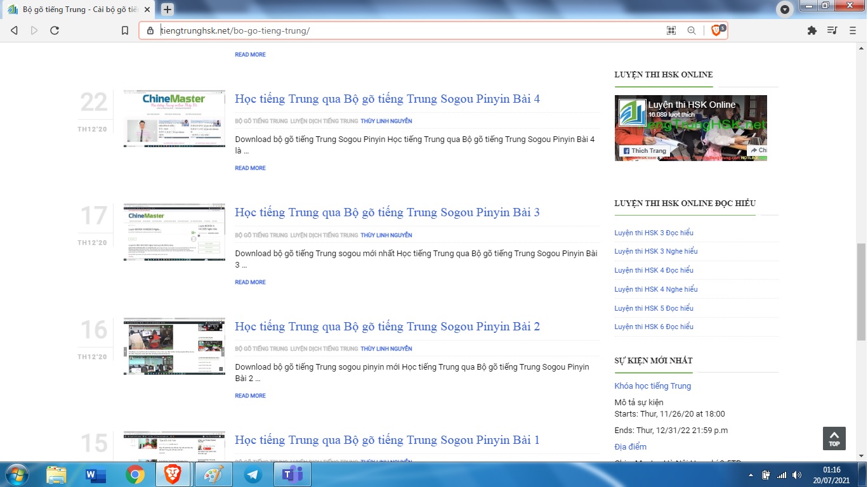Reload the current page

click(55, 30)
